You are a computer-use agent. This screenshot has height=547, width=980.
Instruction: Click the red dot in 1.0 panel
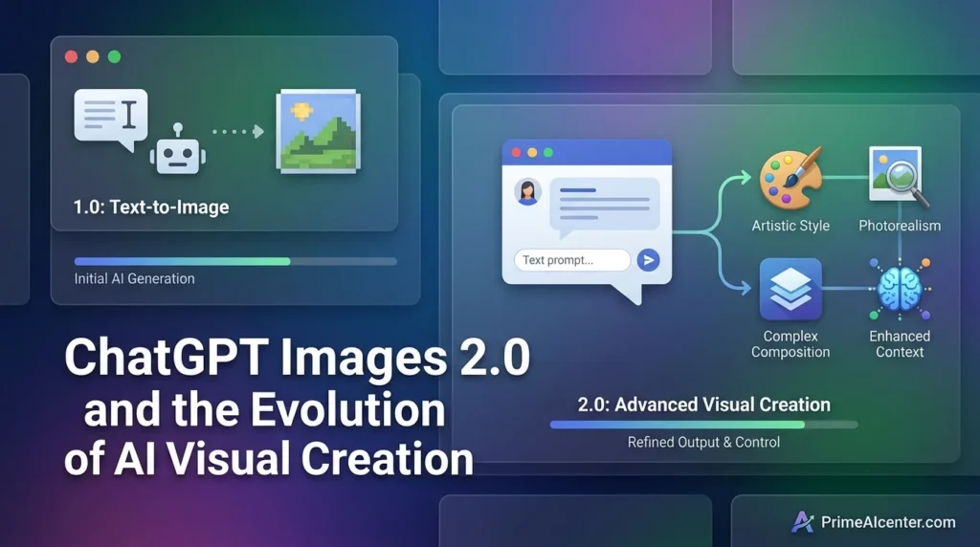click(x=71, y=56)
